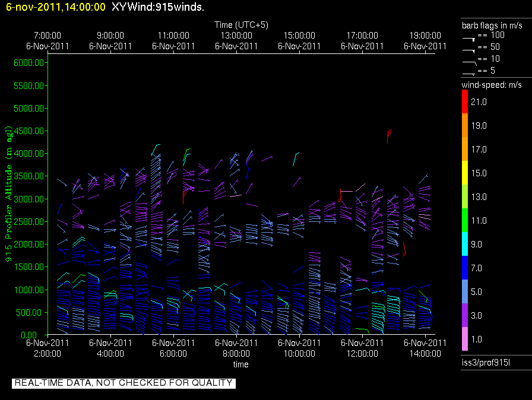Click the dark blue 7.0 color segment
The image size is (532, 400).
(x=465, y=268)
